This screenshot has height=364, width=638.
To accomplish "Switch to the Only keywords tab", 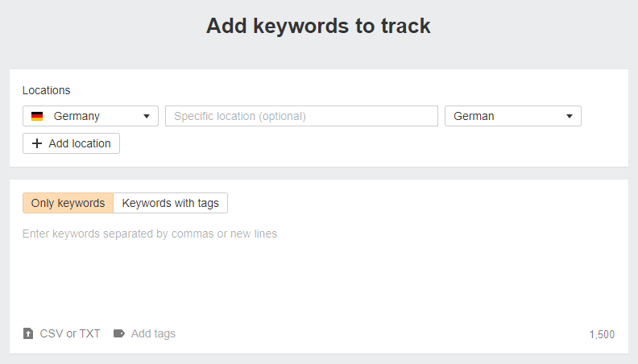I will (x=68, y=203).
